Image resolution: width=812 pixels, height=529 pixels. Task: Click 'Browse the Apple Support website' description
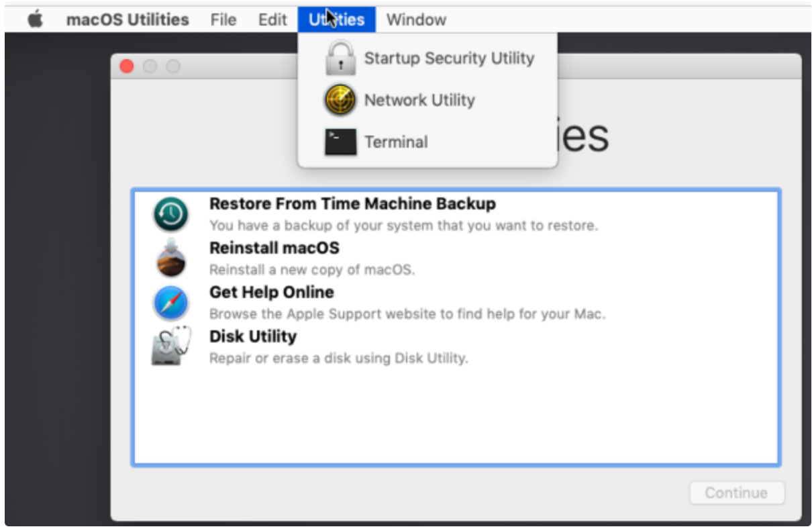tap(407, 314)
